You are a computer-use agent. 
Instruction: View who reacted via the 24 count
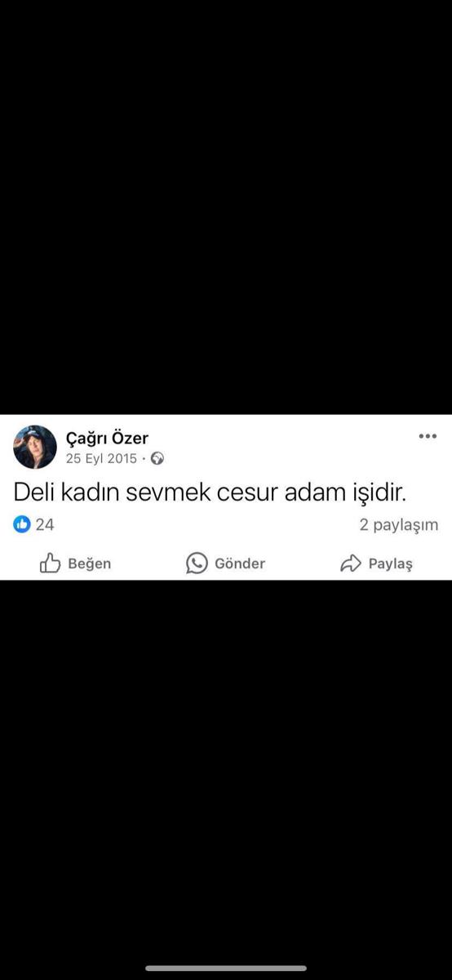(x=45, y=524)
